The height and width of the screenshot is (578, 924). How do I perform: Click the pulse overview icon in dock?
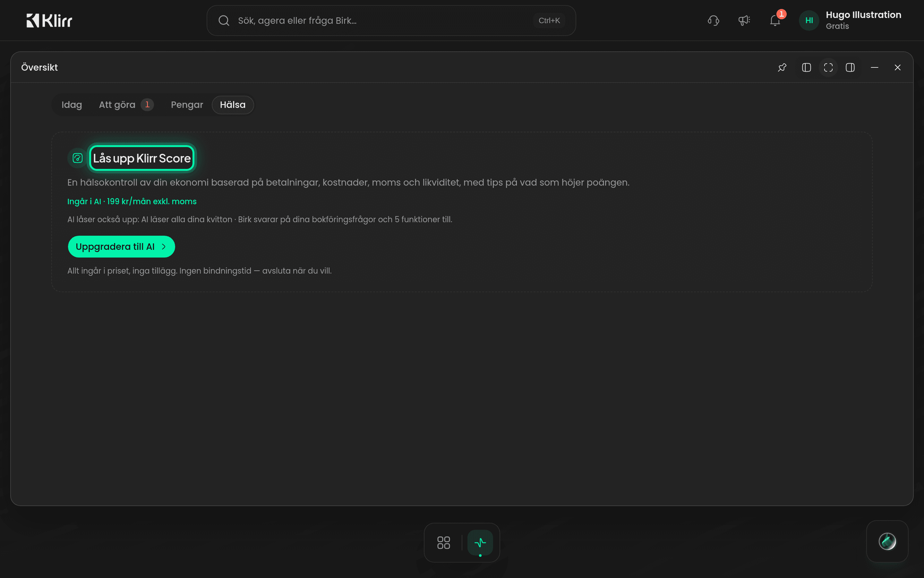480,542
